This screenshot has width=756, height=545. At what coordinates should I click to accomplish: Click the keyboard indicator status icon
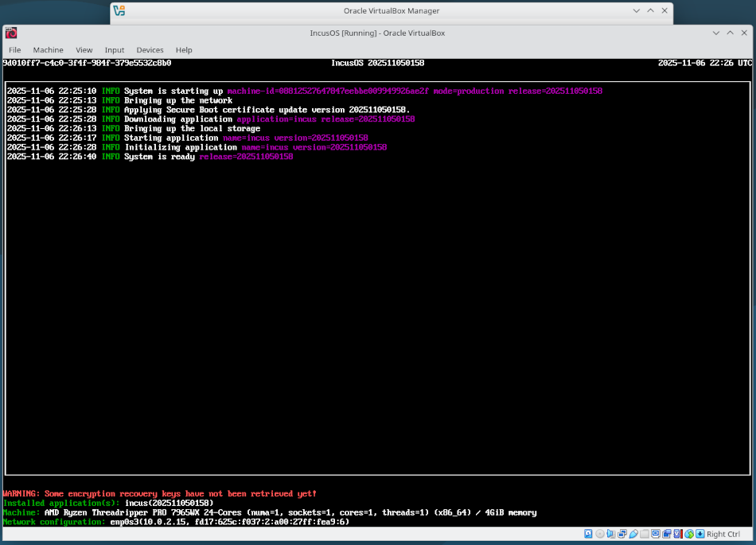pyautogui.click(x=699, y=533)
